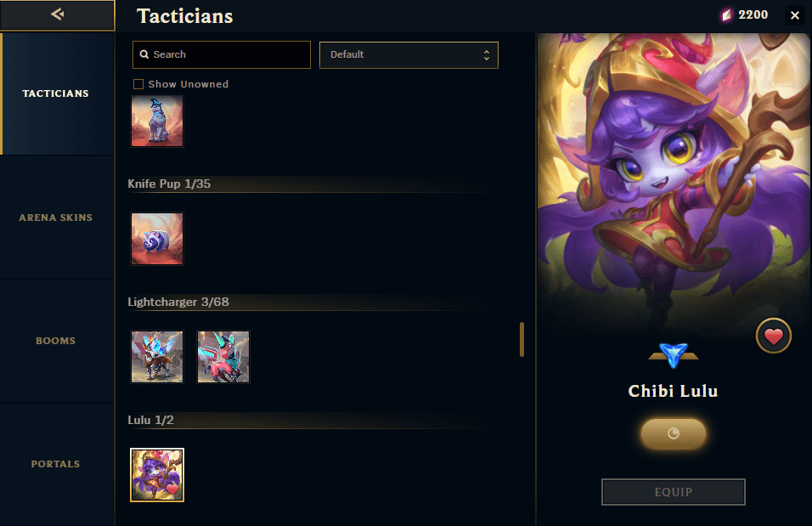812x526 pixels.
Task: Toggle the heart favorite button for Chibi Lulu
Action: [x=773, y=336]
